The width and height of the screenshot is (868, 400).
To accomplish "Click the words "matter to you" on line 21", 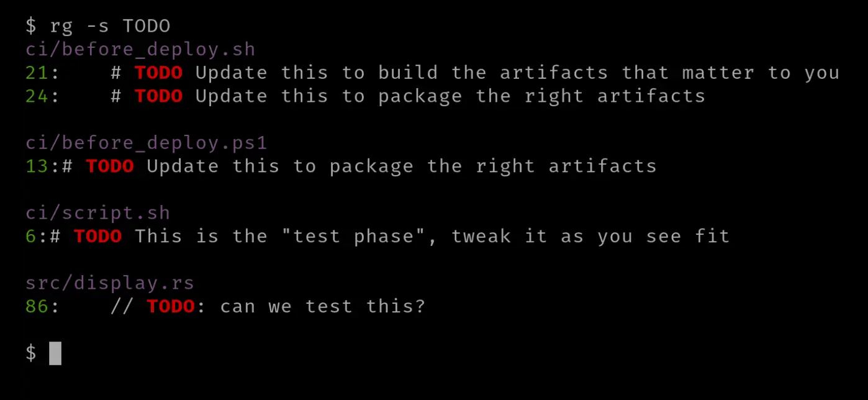I will pos(761,73).
